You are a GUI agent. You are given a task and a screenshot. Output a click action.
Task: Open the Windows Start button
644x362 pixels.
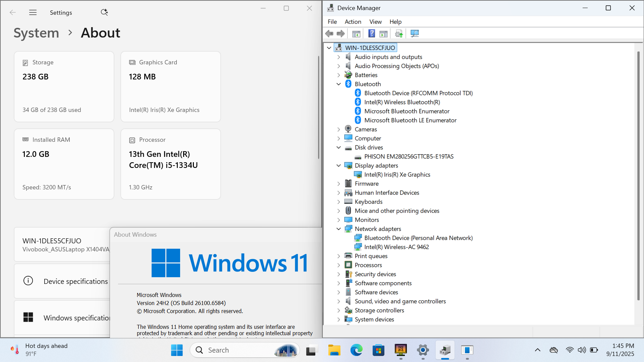click(177, 350)
